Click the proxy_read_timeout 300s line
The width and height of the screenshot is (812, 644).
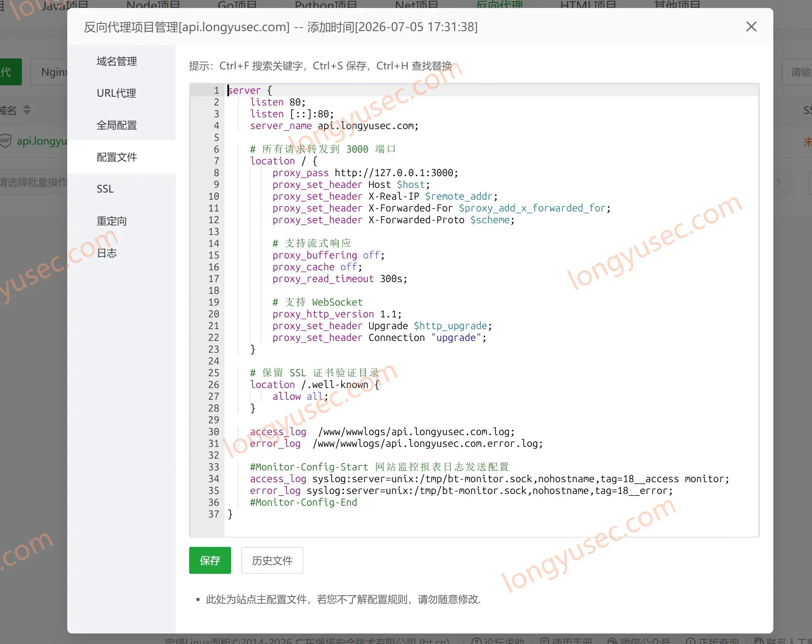point(340,279)
